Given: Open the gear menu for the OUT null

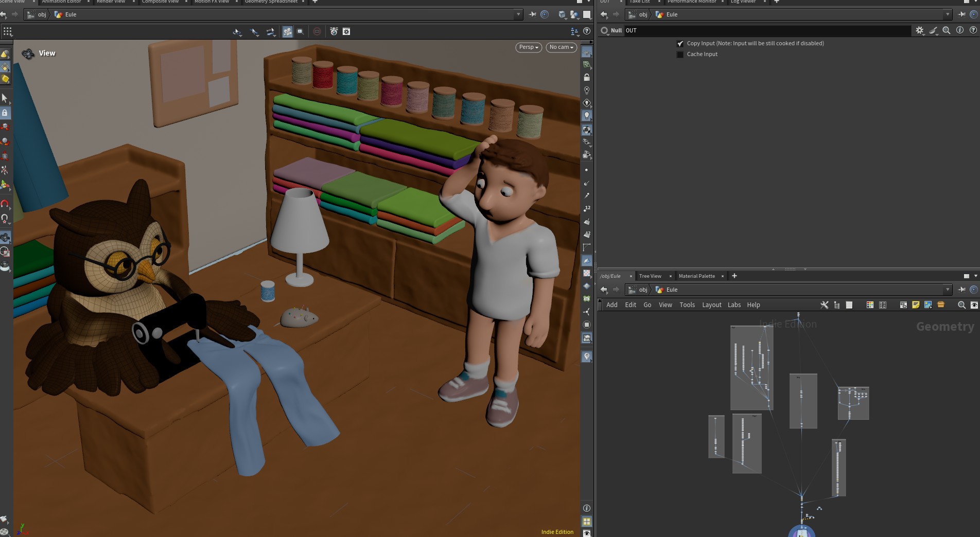Looking at the screenshot, I should [x=920, y=30].
